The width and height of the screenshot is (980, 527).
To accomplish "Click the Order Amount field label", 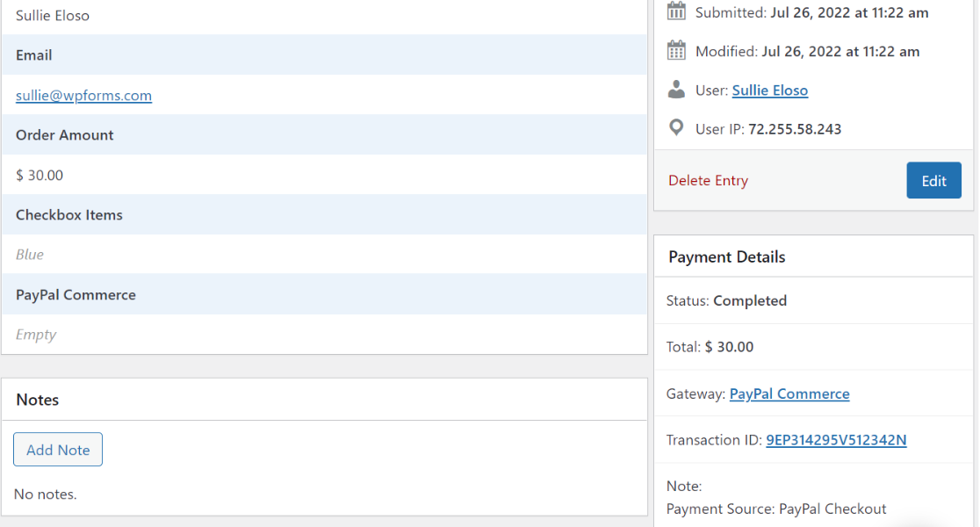I will 64,135.
